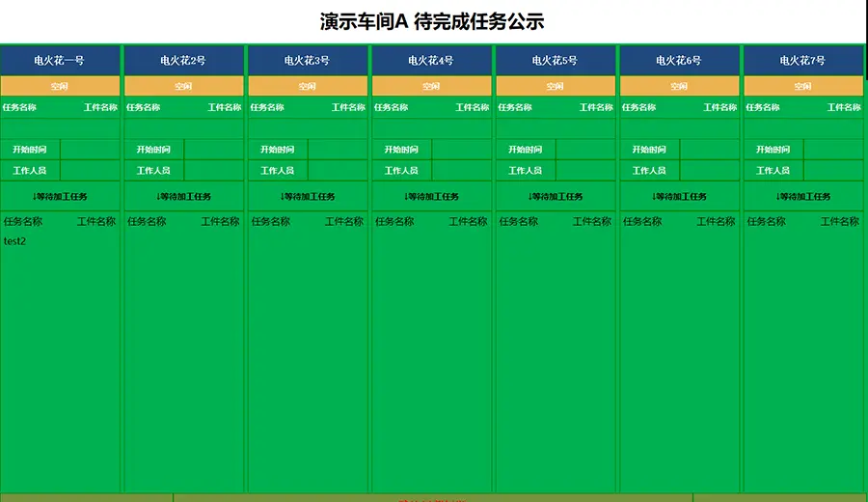The image size is (868, 502).
Task: Select the 电火花3号 machine header
Action: point(308,61)
